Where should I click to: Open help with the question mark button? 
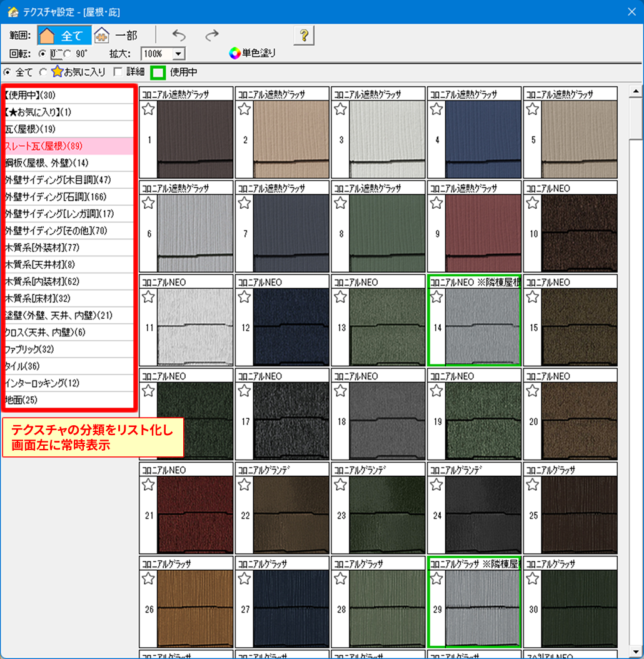coord(304,35)
